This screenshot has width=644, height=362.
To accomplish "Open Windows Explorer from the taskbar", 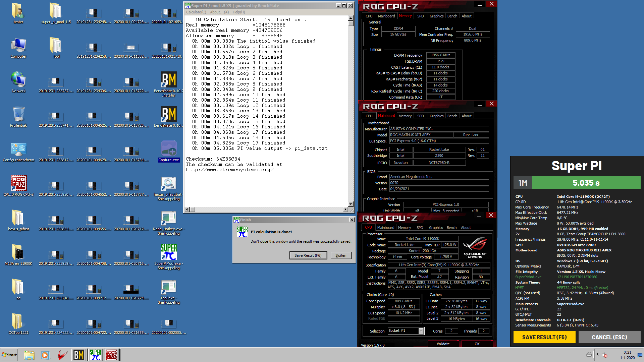I will [29, 355].
